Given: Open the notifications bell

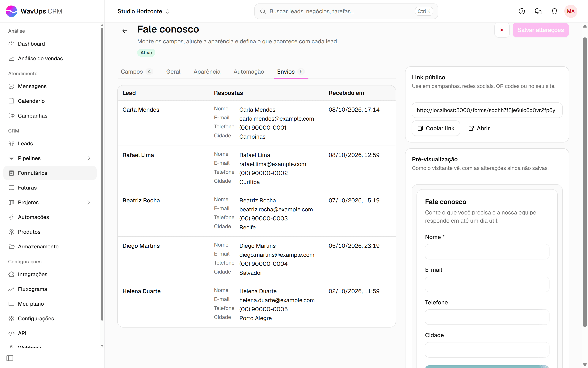Looking at the screenshot, I should point(554,11).
